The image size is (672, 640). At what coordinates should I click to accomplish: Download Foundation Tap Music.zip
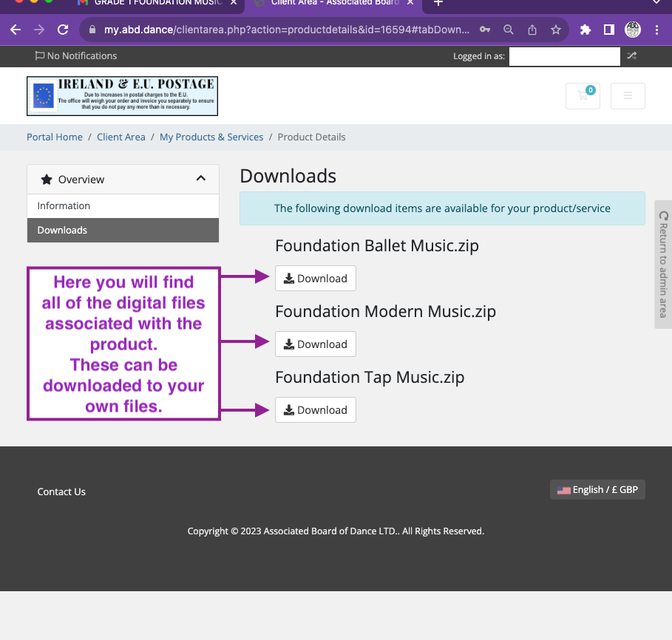pyautogui.click(x=316, y=410)
